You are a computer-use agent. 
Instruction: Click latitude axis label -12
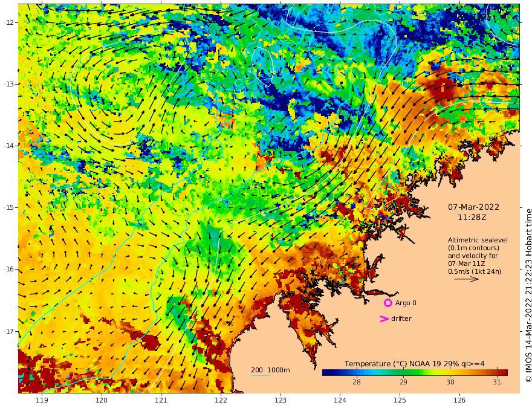(9, 22)
